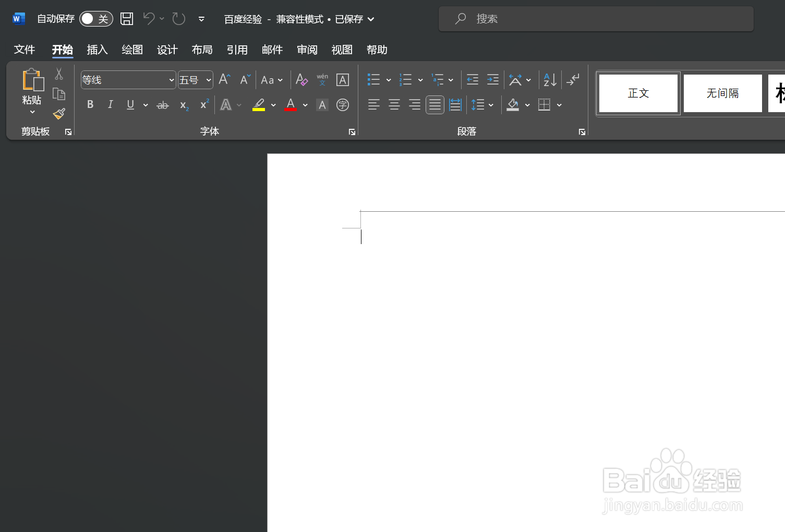Switch to the 插入 ribbon tab
This screenshot has height=532, width=785.
coord(97,50)
